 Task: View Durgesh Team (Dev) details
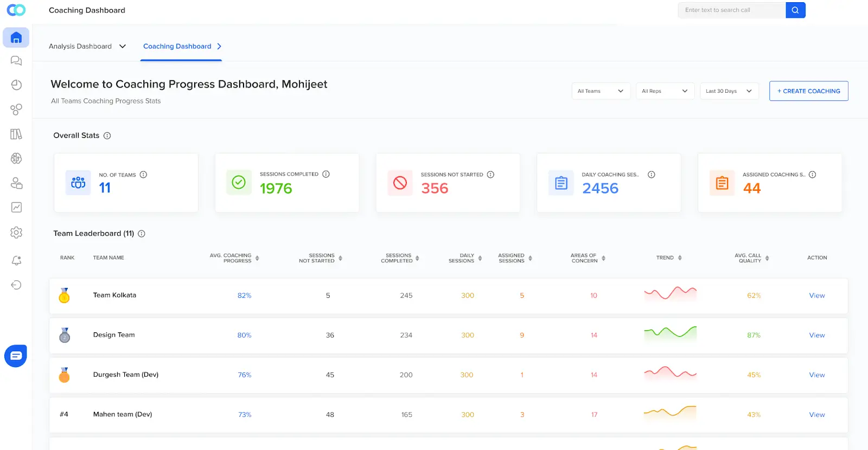pos(817,375)
